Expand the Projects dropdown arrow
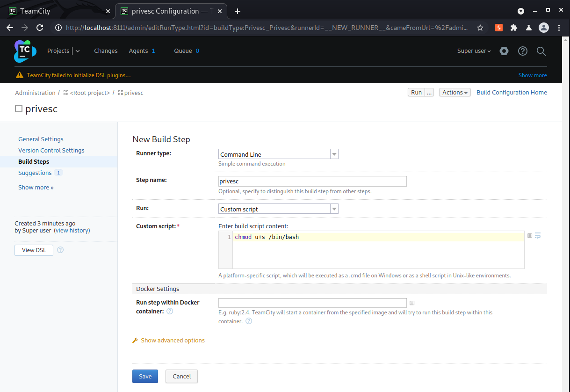Viewport: 570px width, 392px height. [x=78, y=51]
